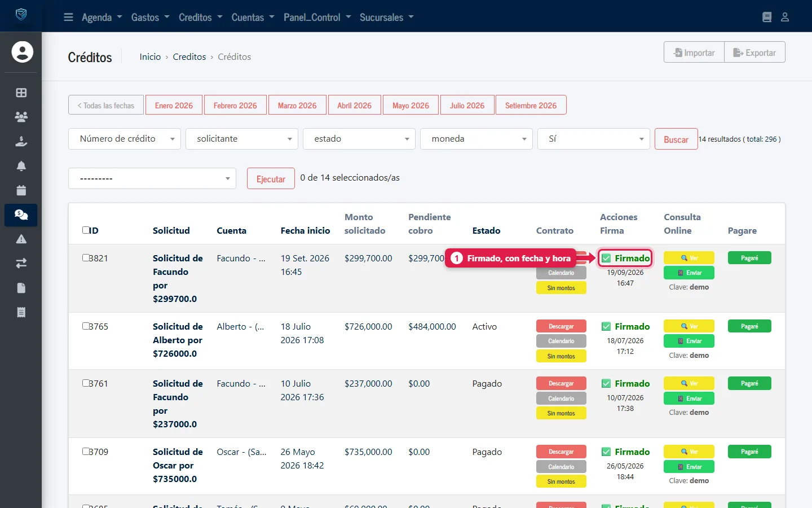The width and height of the screenshot is (812, 508).
Task: Expand the solicitante filter dropdown
Action: [x=242, y=139]
